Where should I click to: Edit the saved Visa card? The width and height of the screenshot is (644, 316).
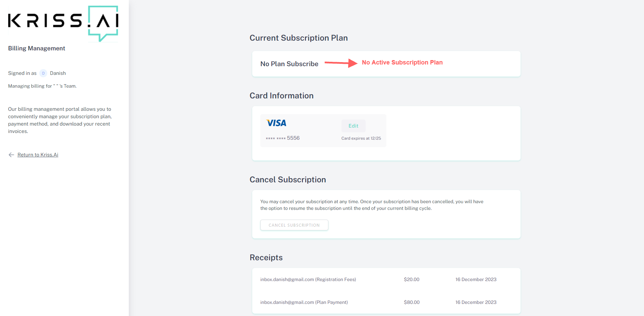[x=354, y=126]
